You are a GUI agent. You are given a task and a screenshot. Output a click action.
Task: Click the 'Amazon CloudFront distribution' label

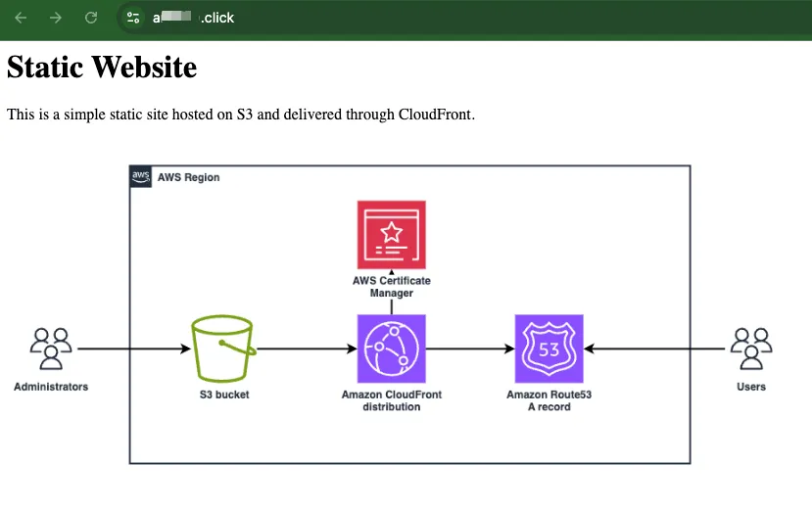pos(392,400)
